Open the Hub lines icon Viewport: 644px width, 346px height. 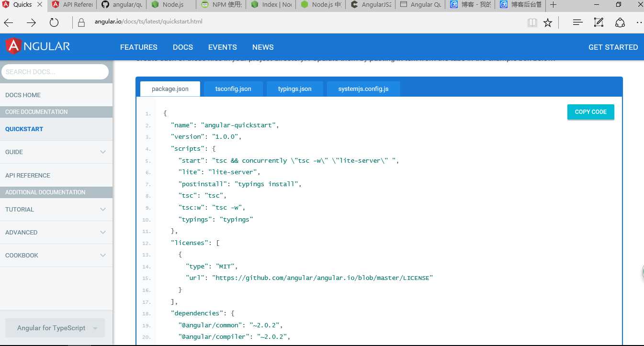coord(578,22)
